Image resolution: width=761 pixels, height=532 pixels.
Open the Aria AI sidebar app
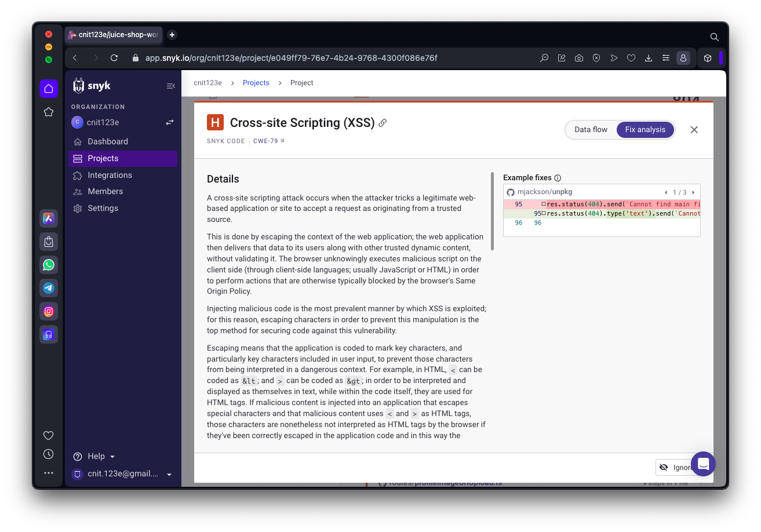(49, 218)
